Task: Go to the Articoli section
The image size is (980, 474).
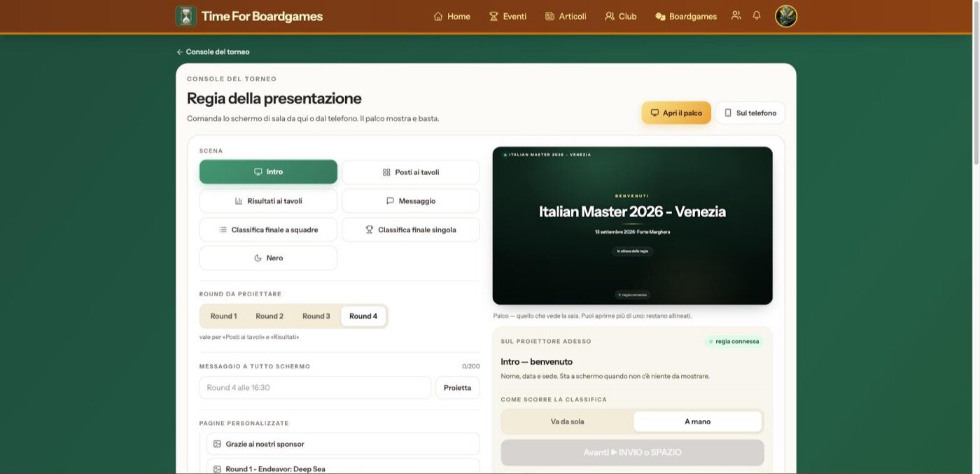Action: [566, 16]
